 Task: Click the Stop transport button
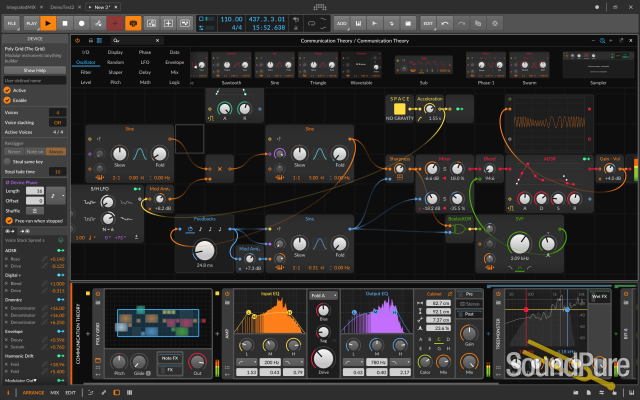65,21
